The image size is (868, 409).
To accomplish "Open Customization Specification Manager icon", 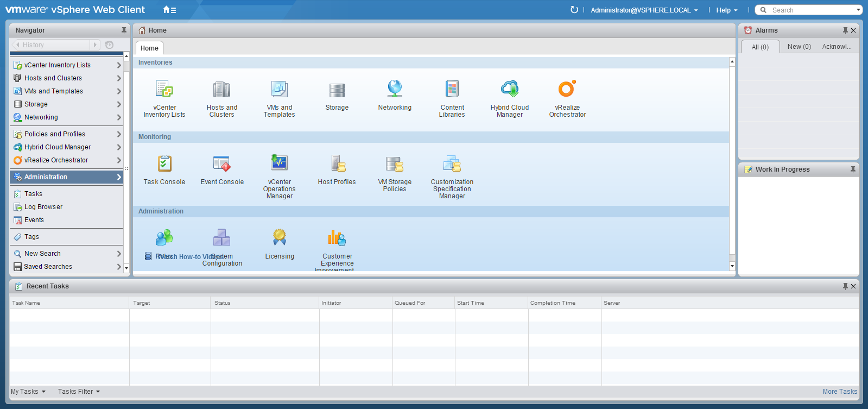I will coord(452,163).
